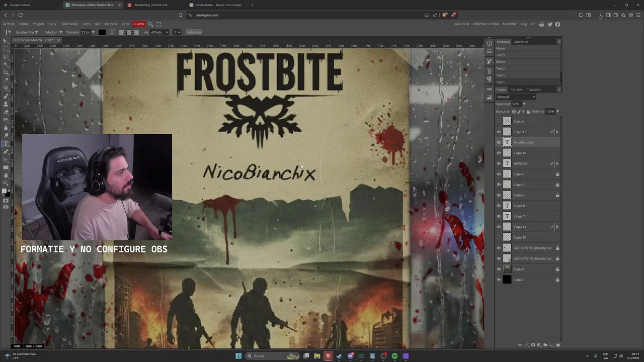Open the Ventana menu
This screenshot has width=644, height=362.
(x=111, y=24)
